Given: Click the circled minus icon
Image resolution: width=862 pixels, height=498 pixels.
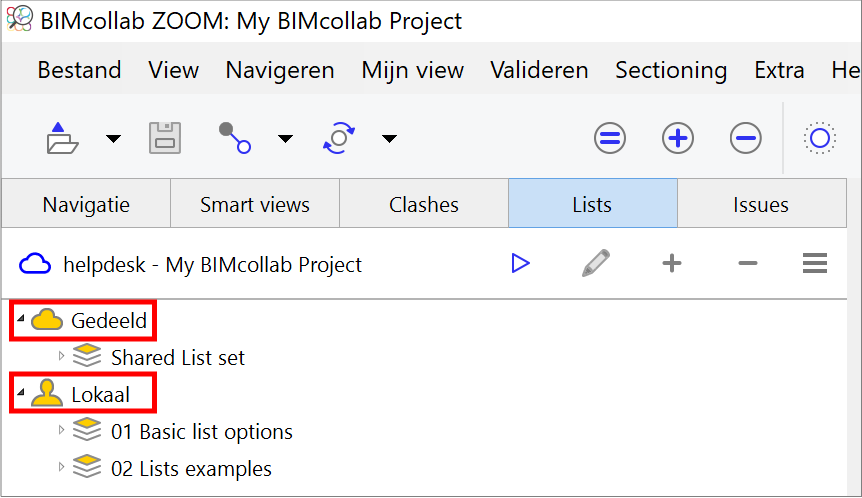Looking at the screenshot, I should (746, 138).
